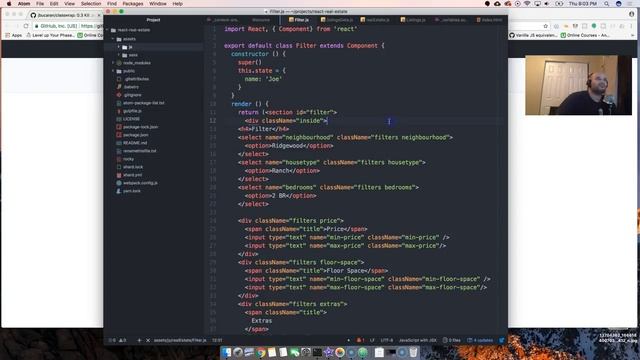
Task: Click the file path in status bar
Action: (x=180, y=340)
